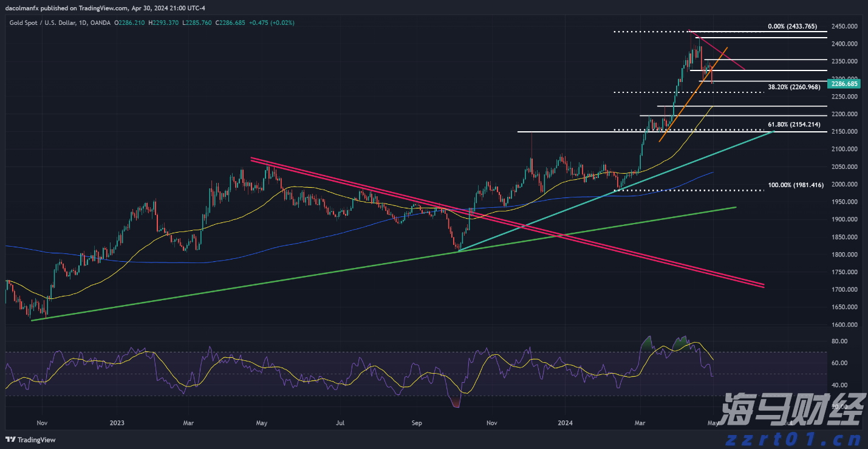Select the 0.00% (2433.765) Fibonacci label
The width and height of the screenshot is (868, 449).
792,27
